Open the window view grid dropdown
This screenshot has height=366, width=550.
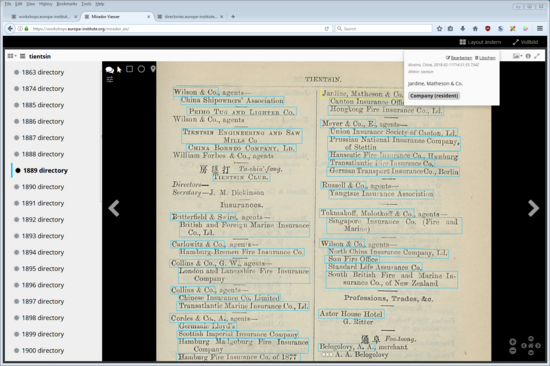tap(12, 56)
